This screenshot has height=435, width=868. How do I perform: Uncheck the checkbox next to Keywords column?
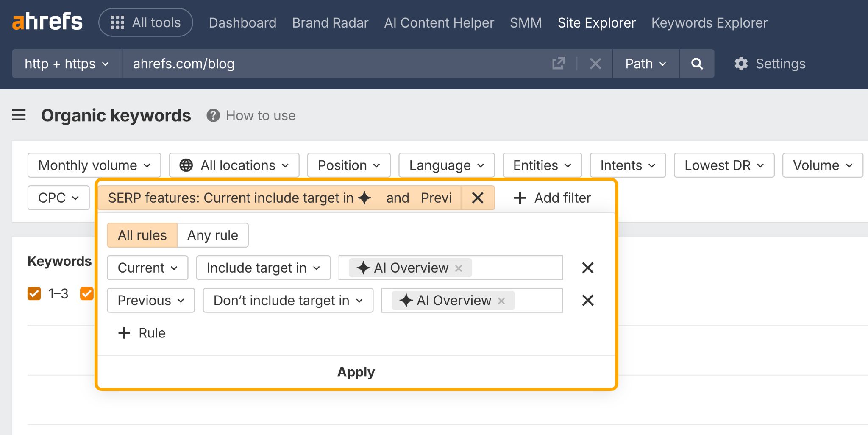click(x=87, y=293)
